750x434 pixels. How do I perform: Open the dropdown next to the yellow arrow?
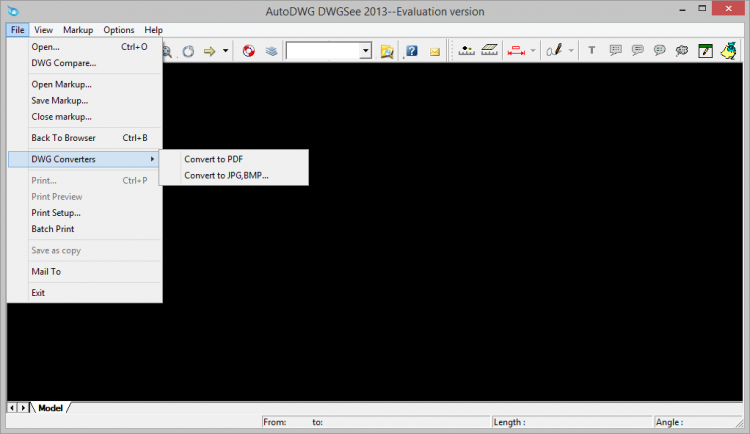tap(225, 51)
